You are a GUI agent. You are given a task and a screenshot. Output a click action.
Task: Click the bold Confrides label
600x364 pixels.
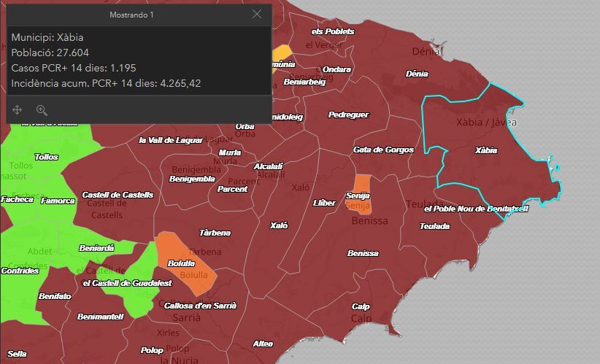click(20, 271)
